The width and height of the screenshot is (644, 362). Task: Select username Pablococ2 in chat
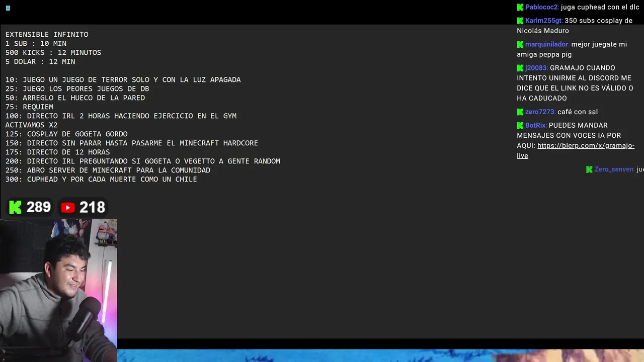pos(542,7)
